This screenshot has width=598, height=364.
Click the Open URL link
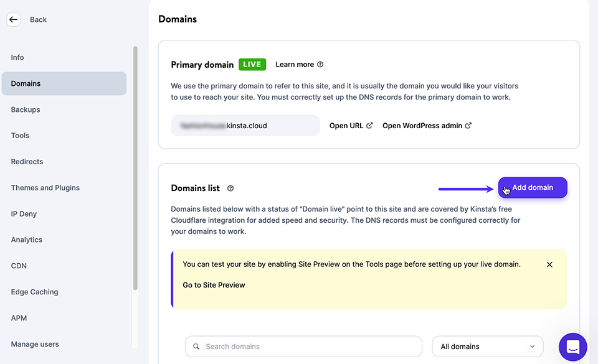[351, 126]
